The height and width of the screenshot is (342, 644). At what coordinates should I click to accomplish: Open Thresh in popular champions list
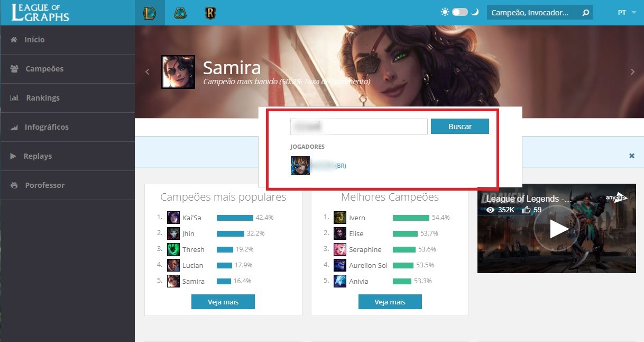(194, 249)
